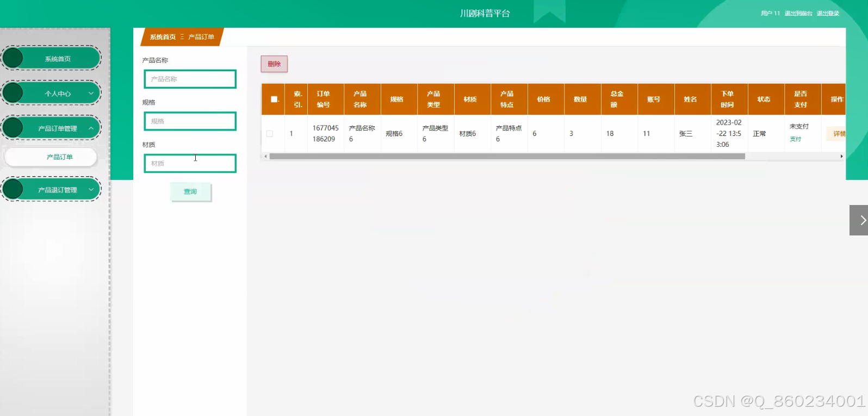This screenshot has width=868, height=416.
Task: Click the 下单时间 column header
Action: (729, 99)
